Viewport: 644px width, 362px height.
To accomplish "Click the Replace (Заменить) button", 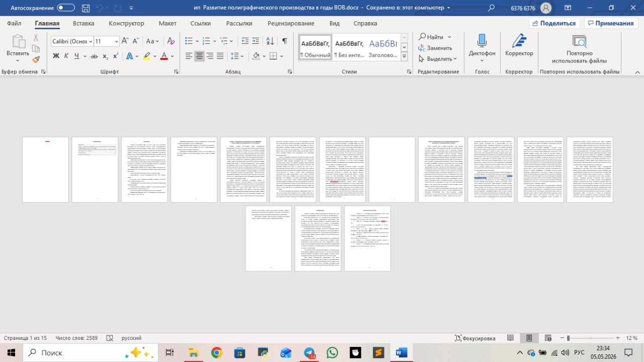I will tap(435, 48).
